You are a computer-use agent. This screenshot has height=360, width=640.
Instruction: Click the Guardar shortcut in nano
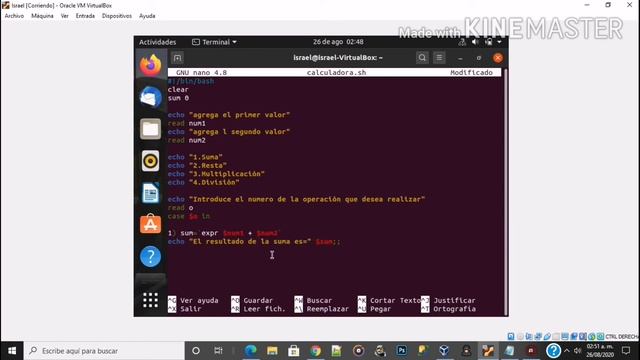pos(252,300)
